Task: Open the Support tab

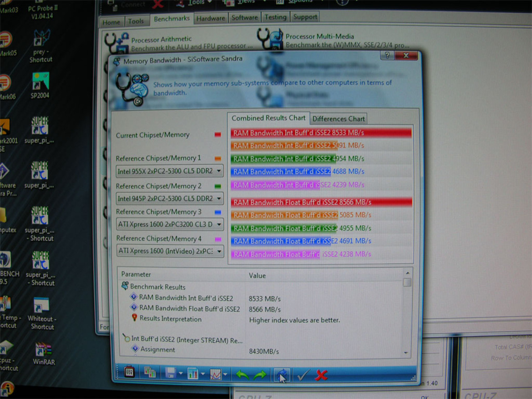Action: click(x=305, y=17)
